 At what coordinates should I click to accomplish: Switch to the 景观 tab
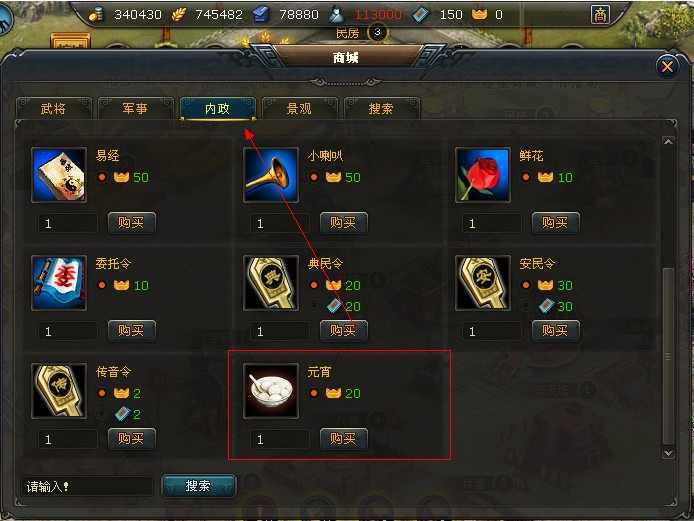point(300,108)
